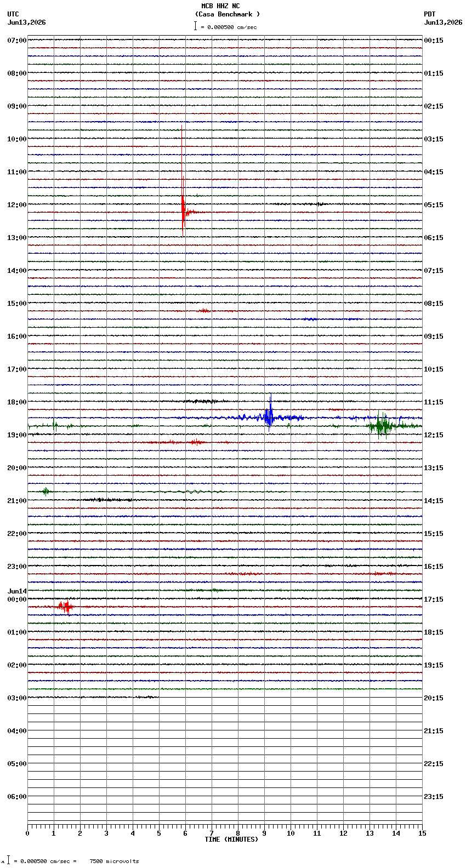This screenshot has width=466, height=868.
Task: Click the '18:00' UTC row label
Action: coord(17,402)
